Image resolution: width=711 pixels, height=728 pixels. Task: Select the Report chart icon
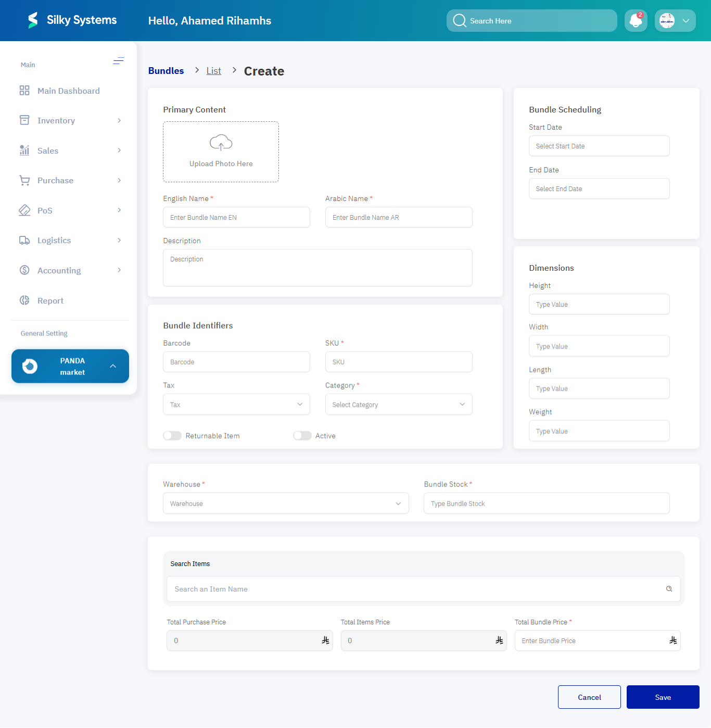click(24, 300)
